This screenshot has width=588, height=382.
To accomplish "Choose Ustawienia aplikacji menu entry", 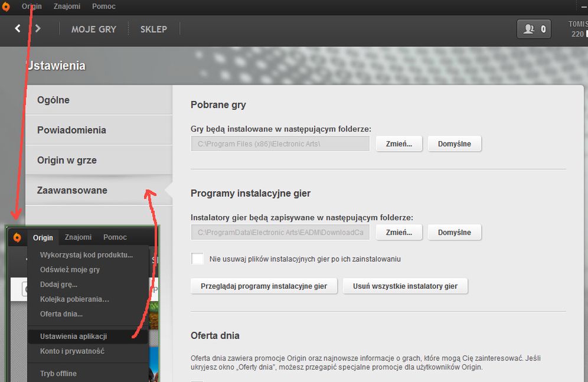I will 88,337.
